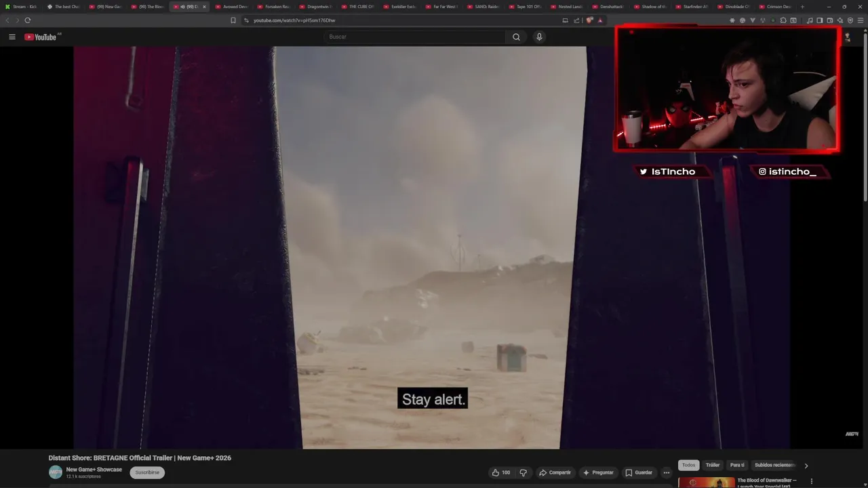
Task: Open New Game+ Showcase channel avatar
Action: pos(56,472)
